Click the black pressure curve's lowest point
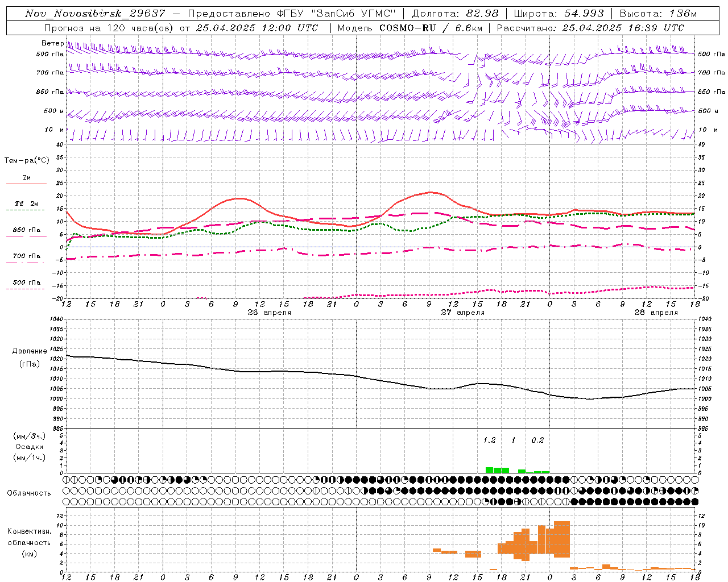Image resolution: width=728 pixels, height=582 pixels. (590, 399)
